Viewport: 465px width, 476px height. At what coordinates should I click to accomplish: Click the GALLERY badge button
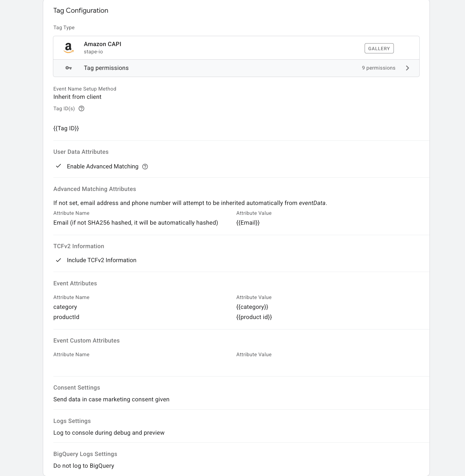(x=379, y=48)
